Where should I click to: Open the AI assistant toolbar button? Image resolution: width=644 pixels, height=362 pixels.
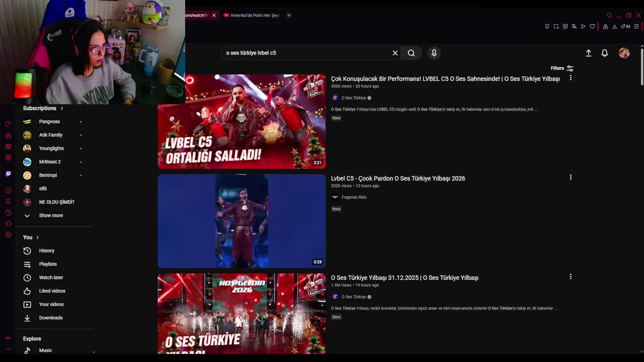(625, 27)
